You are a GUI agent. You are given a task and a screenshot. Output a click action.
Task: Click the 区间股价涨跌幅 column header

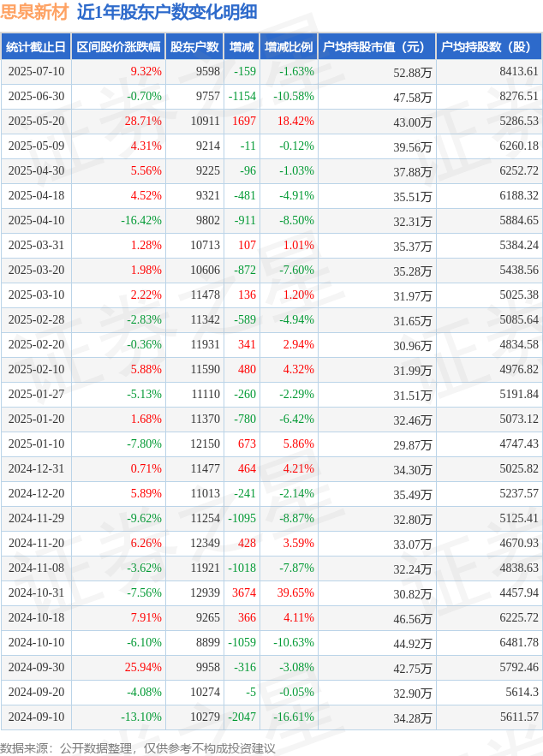pos(118,47)
